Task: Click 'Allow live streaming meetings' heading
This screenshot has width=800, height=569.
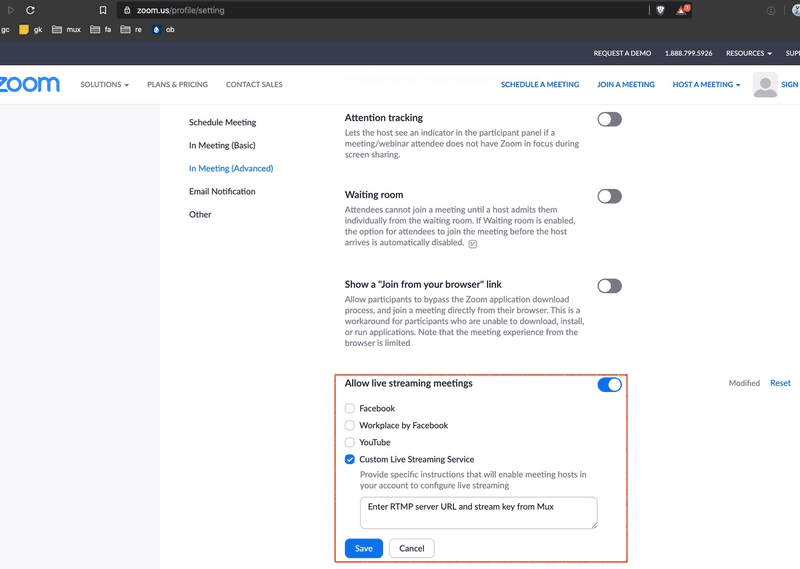Action: (x=409, y=383)
